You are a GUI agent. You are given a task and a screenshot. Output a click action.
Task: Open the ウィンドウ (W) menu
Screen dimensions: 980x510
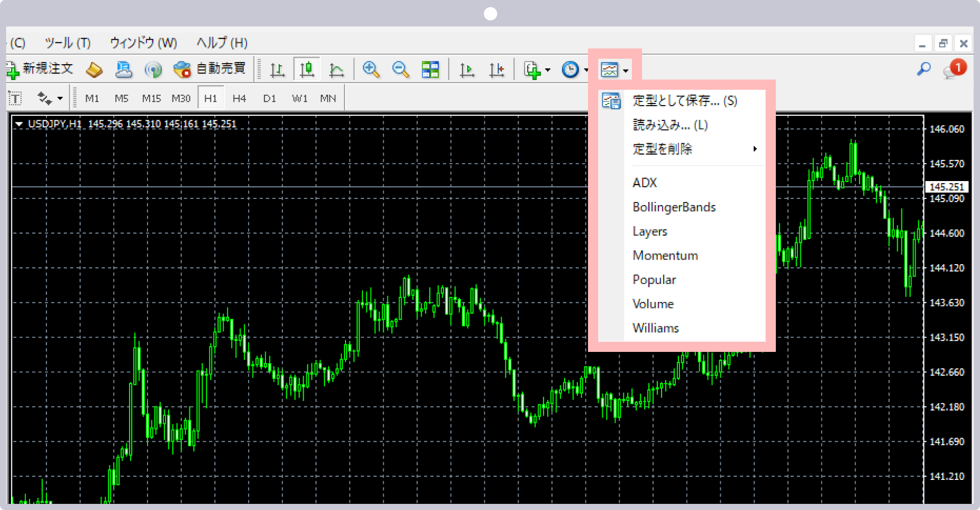[143, 43]
